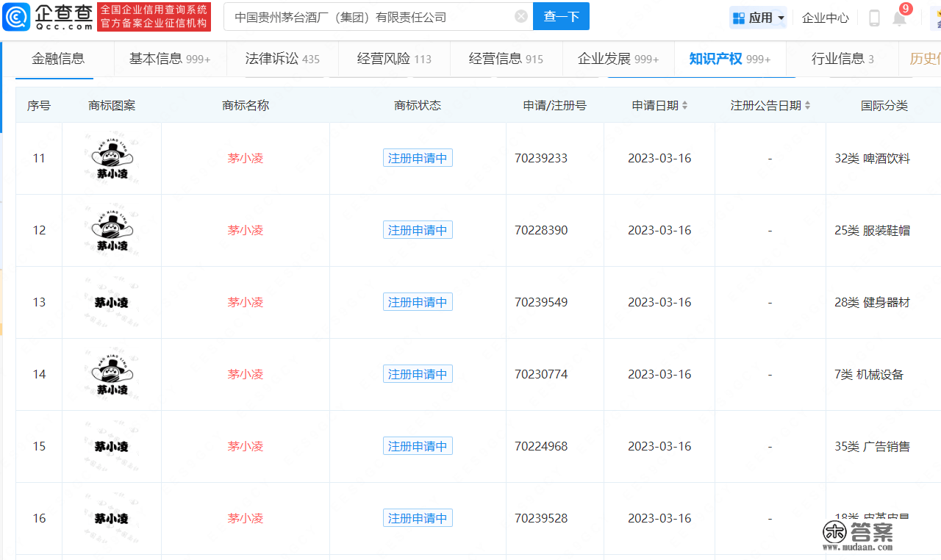Switch to 经营信息 tab
The height and width of the screenshot is (560, 941).
pos(506,59)
